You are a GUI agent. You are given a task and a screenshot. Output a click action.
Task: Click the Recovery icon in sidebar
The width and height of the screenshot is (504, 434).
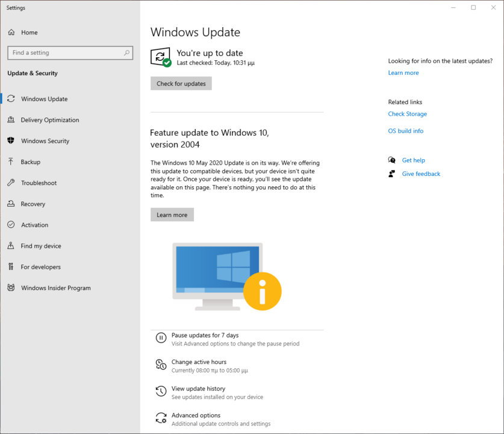tap(11, 204)
